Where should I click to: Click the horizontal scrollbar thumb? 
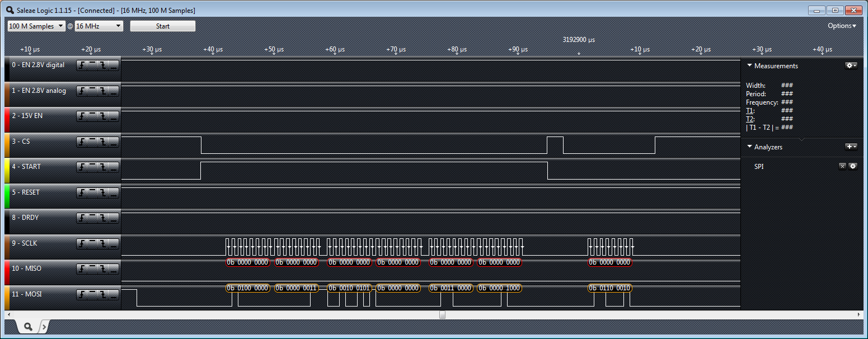click(x=442, y=315)
